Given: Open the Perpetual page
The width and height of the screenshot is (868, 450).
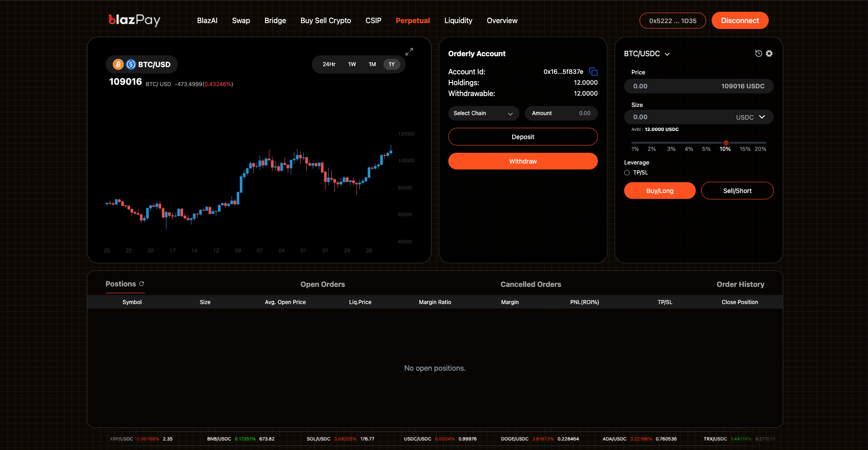Looking at the screenshot, I should tap(412, 20).
